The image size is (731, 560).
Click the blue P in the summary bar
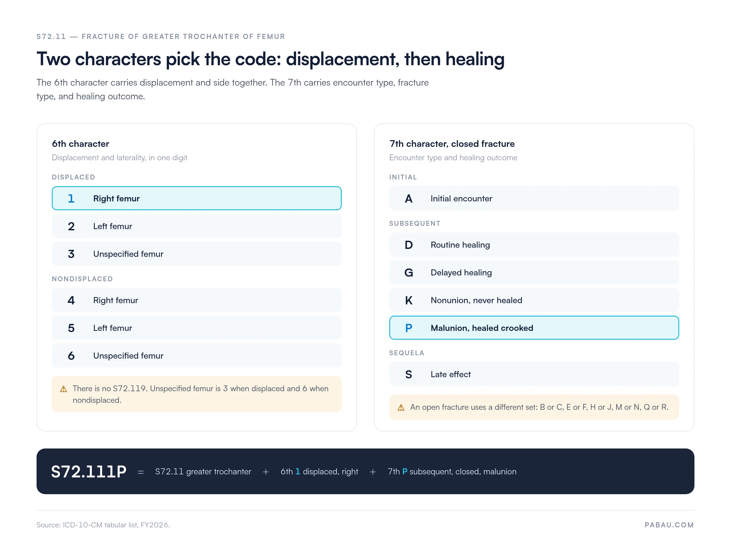tap(405, 472)
